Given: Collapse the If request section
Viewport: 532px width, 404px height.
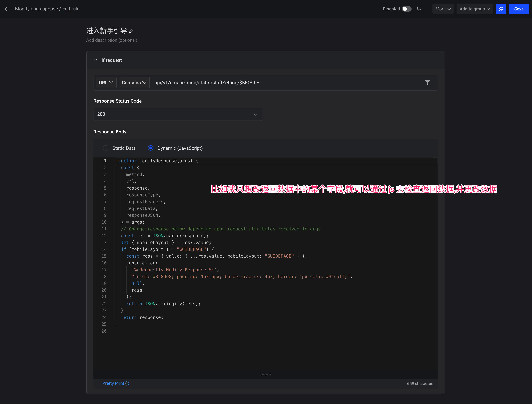Looking at the screenshot, I should pyautogui.click(x=95, y=60).
